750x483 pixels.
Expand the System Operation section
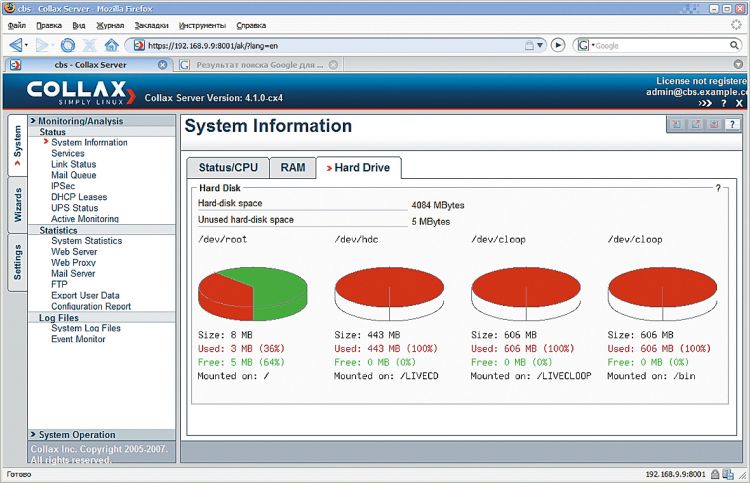(76, 435)
